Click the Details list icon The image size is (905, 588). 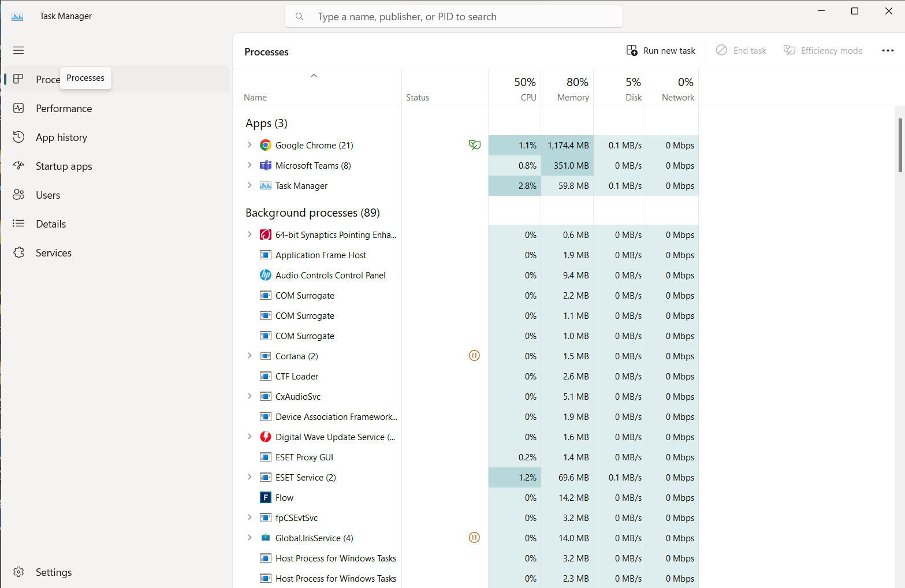point(18,224)
